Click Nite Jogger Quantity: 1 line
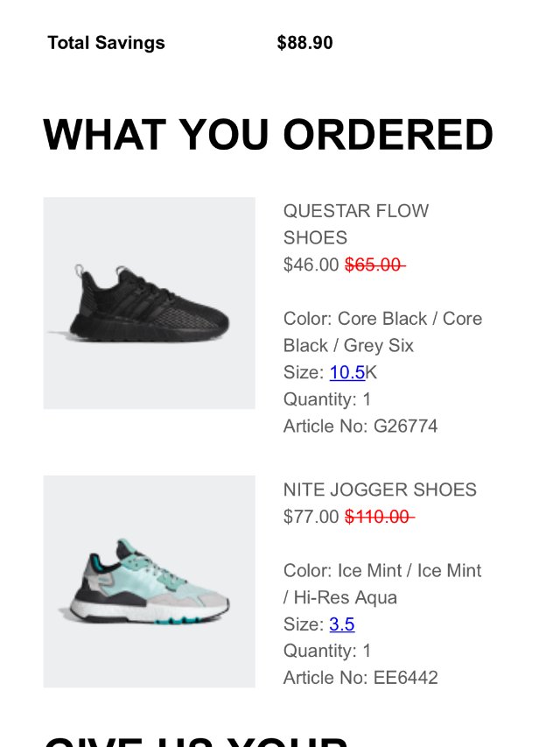 (x=327, y=651)
